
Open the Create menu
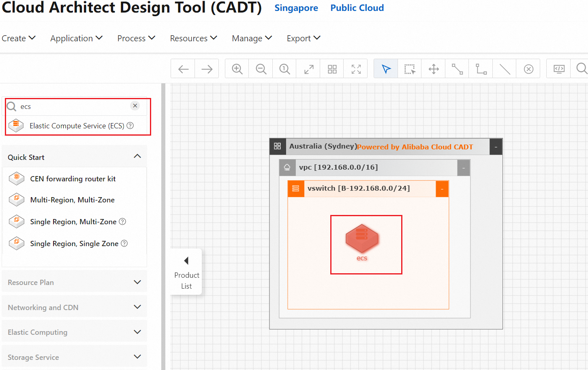[19, 38]
